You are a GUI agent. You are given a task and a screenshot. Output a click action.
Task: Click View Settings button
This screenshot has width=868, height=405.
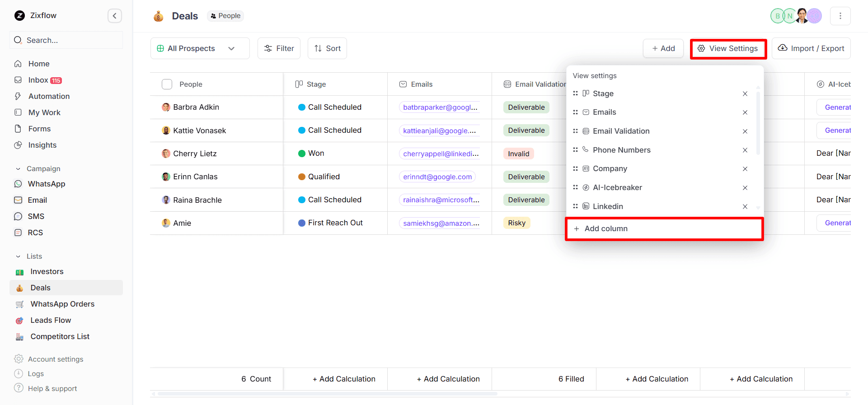point(728,48)
